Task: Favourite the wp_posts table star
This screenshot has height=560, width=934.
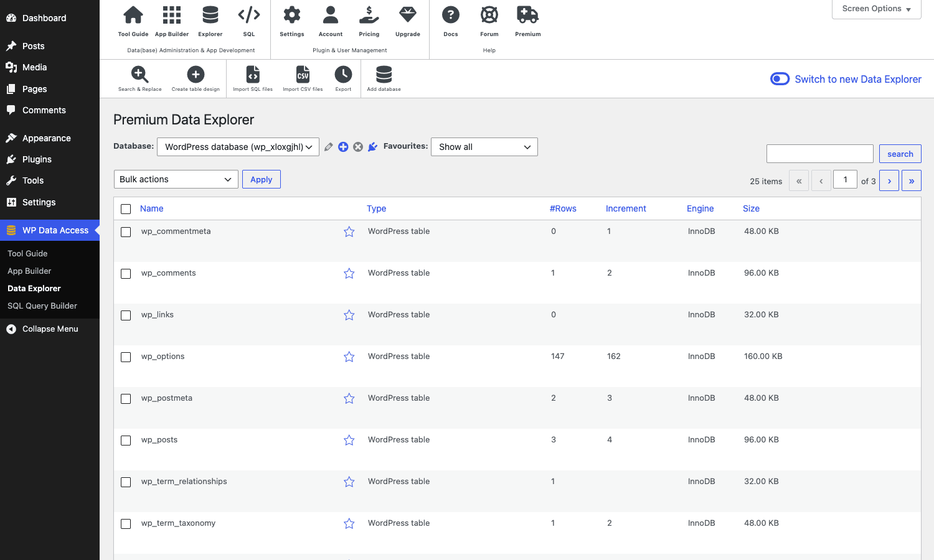Action: point(349,440)
